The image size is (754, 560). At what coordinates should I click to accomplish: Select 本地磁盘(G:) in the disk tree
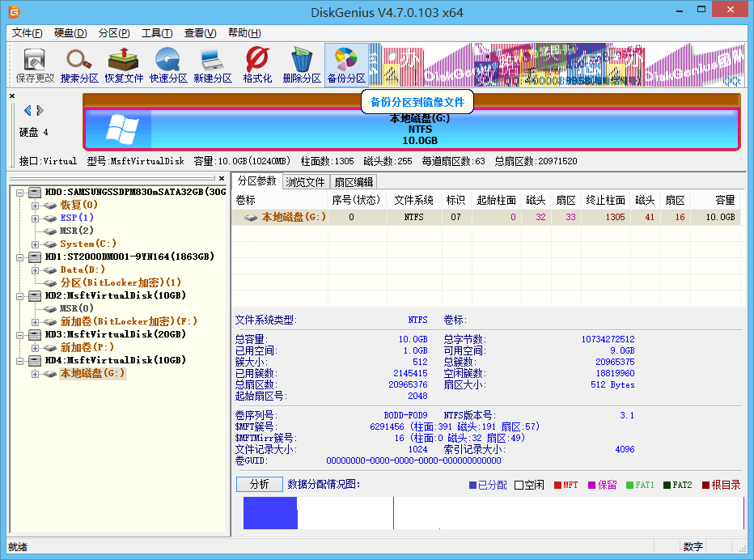[x=92, y=373]
